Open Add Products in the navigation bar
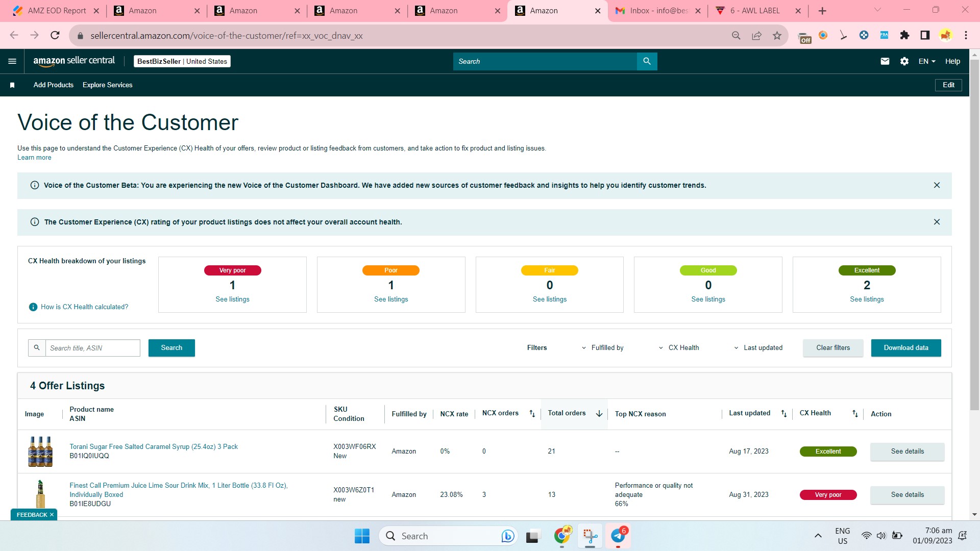This screenshot has height=551, width=980. click(x=54, y=85)
